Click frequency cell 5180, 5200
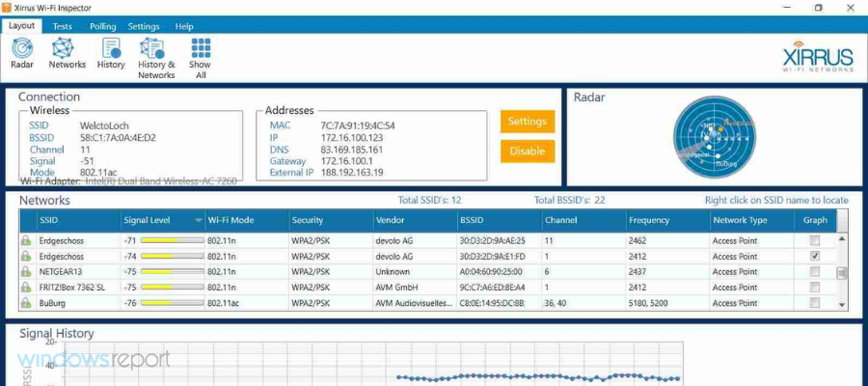Viewport: 868px width, 386px height. 650,303
